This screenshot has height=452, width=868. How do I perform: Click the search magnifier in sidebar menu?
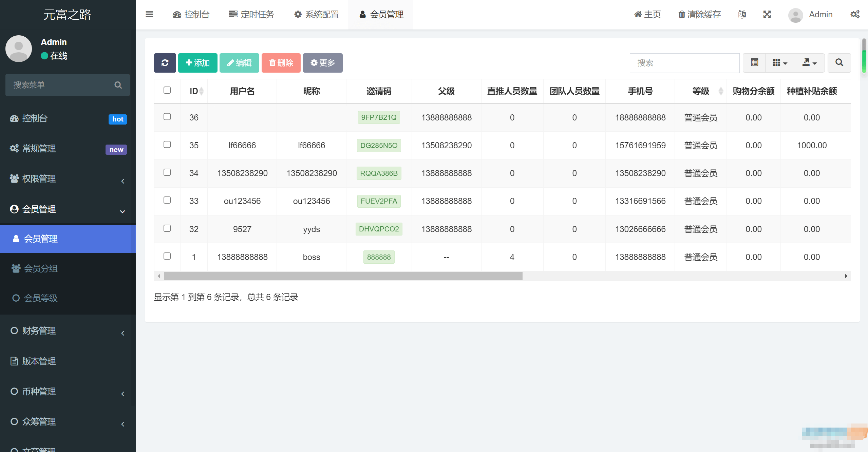tap(118, 85)
